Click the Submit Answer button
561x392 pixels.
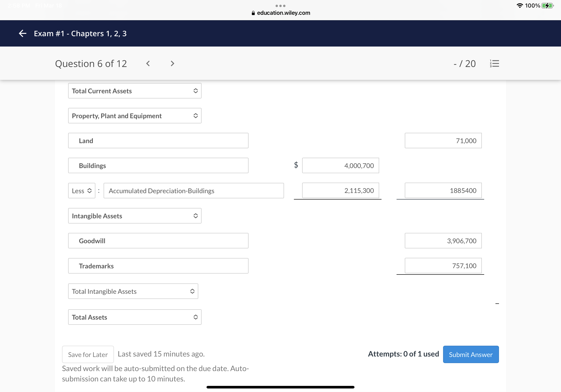point(471,354)
